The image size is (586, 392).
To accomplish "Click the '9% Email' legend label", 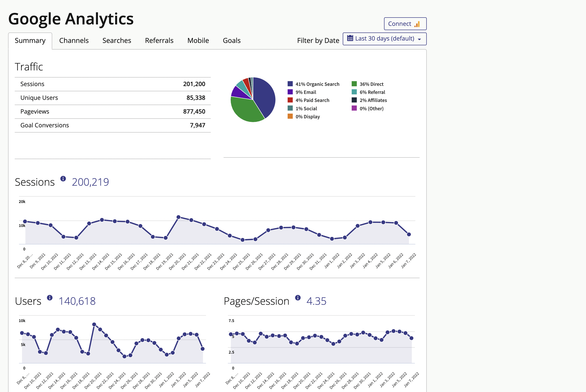I will tap(306, 92).
